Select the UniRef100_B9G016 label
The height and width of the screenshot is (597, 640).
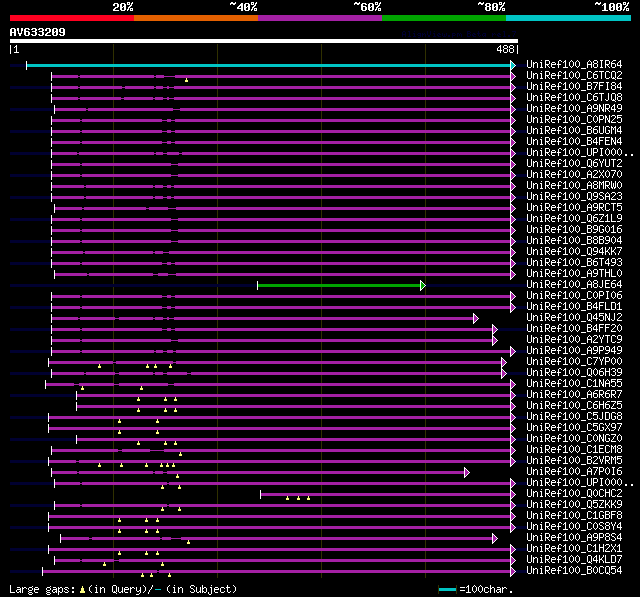574,230
